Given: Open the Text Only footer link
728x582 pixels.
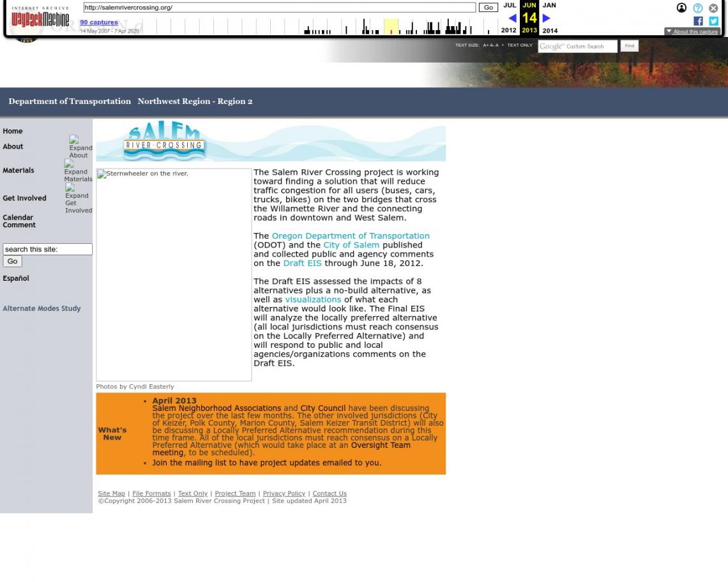Looking at the screenshot, I should tap(193, 494).
